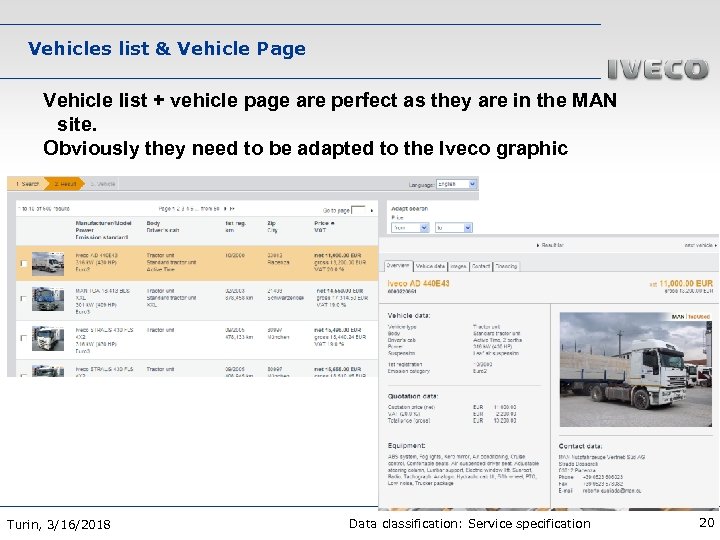Click the 'next vehicle' link
This screenshot has width=720, height=540.
click(x=700, y=246)
